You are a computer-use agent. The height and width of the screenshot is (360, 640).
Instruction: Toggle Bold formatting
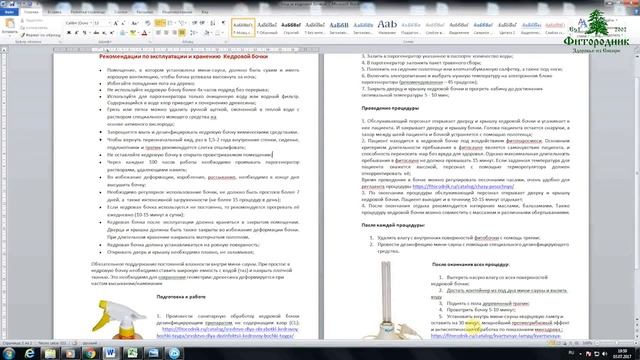point(69,33)
